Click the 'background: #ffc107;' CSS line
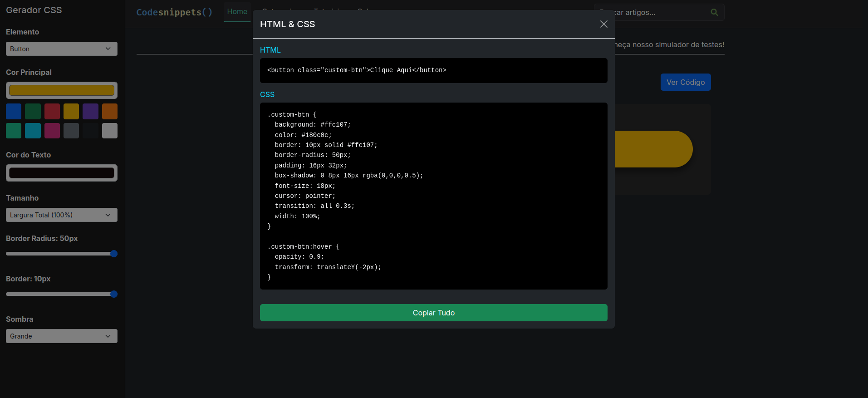The height and width of the screenshot is (398, 868). tap(313, 125)
